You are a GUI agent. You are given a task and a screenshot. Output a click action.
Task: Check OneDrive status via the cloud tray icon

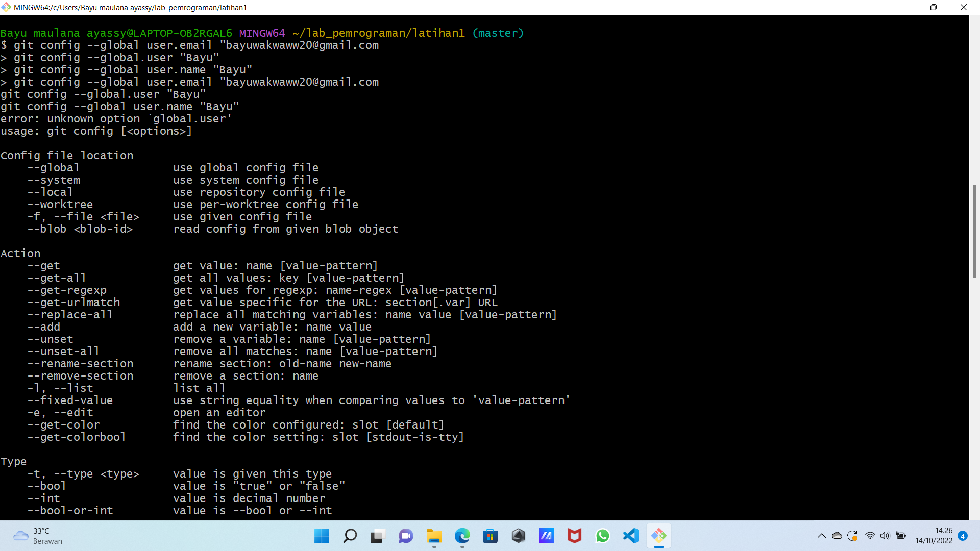click(837, 536)
